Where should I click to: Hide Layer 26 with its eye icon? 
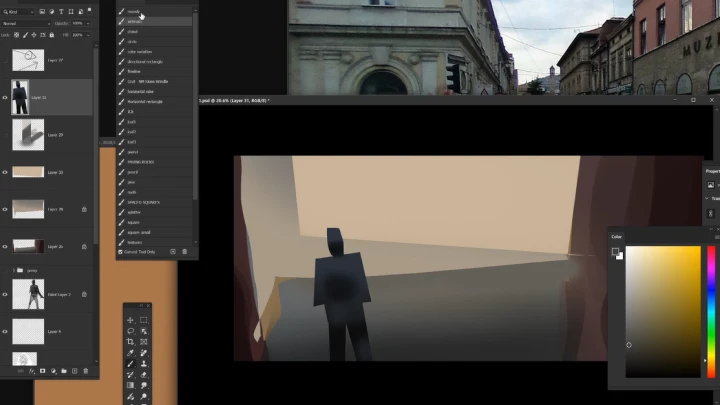[5, 247]
